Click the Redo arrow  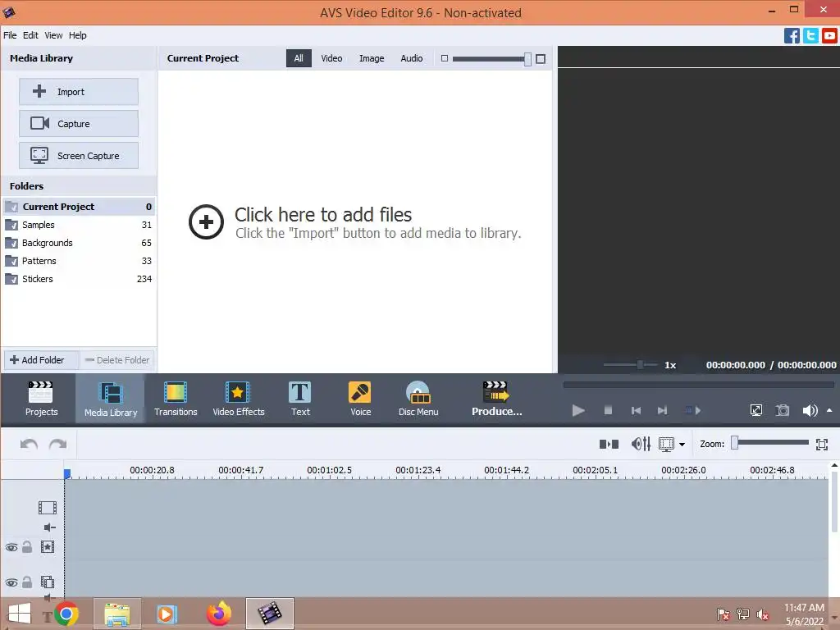[x=58, y=444]
